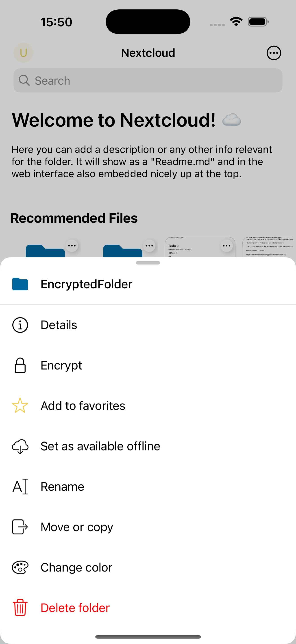Choose Rename option
Image resolution: width=296 pixels, height=644 pixels.
coord(62,487)
